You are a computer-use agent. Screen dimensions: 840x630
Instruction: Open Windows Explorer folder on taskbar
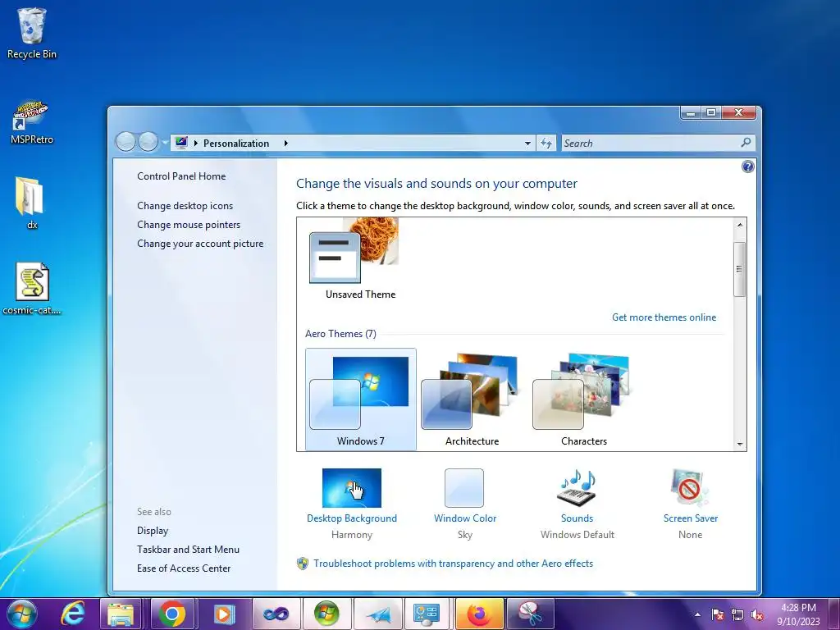tap(120, 614)
